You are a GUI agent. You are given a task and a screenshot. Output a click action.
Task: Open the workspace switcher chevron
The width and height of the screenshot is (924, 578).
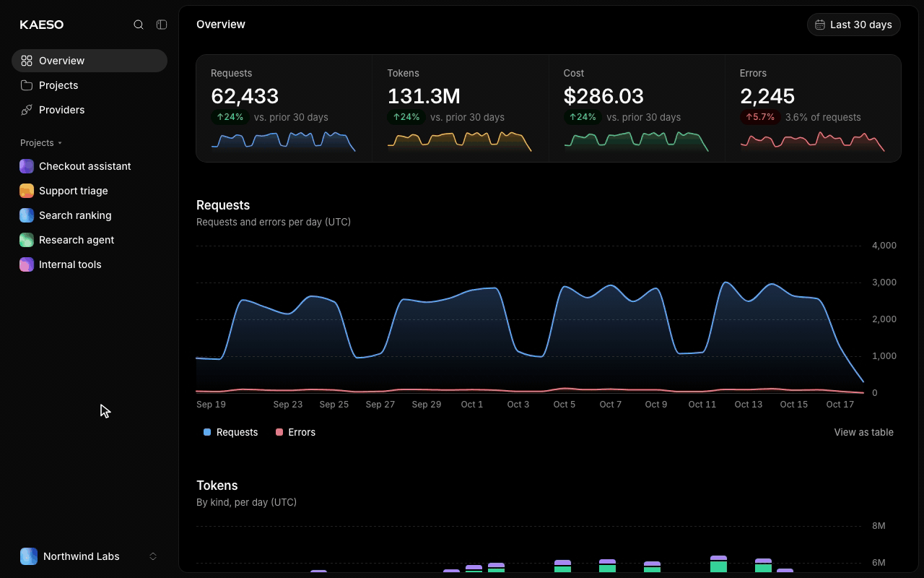153,556
